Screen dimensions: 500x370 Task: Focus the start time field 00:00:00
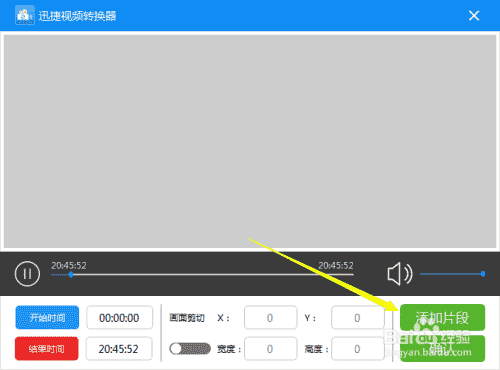tap(120, 318)
